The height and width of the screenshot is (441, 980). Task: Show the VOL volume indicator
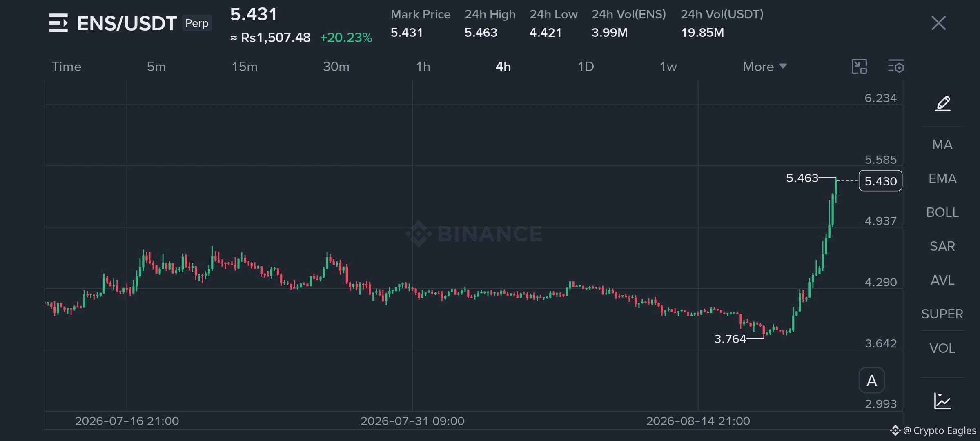tap(942, 348)
